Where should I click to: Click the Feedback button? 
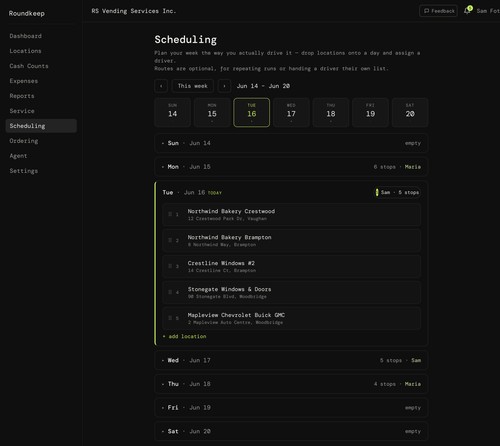[x=439, y=11]
